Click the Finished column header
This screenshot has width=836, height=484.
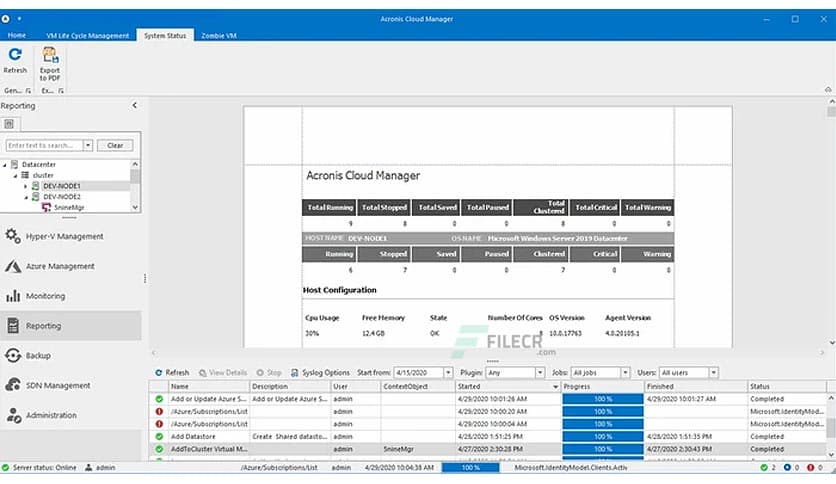(696, 386)
